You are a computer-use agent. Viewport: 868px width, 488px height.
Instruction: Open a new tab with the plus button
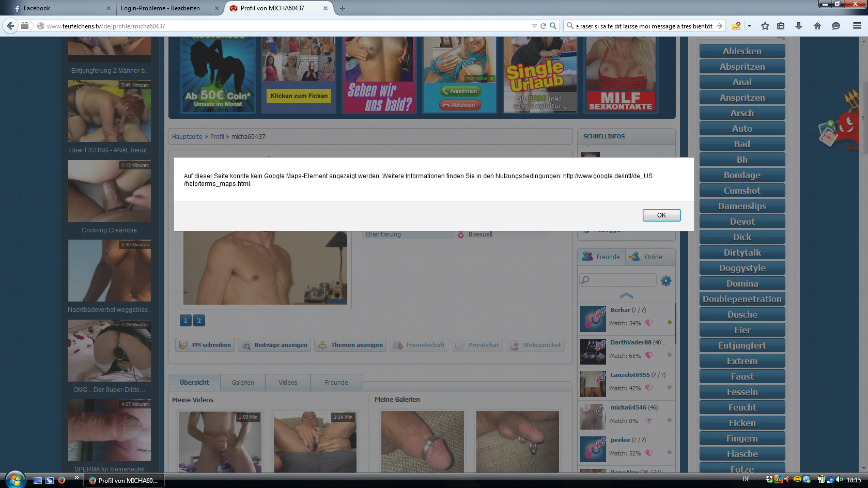point(343,8)
